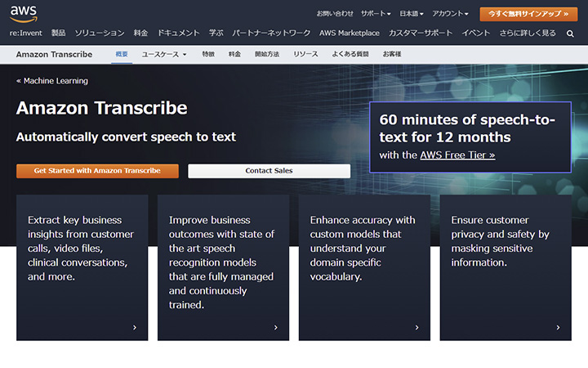The height and width of the screenshot is (368, 588).
Task: Open ドキュメント in main navigation
Action: pyautogui.click(x=179, y=33)
